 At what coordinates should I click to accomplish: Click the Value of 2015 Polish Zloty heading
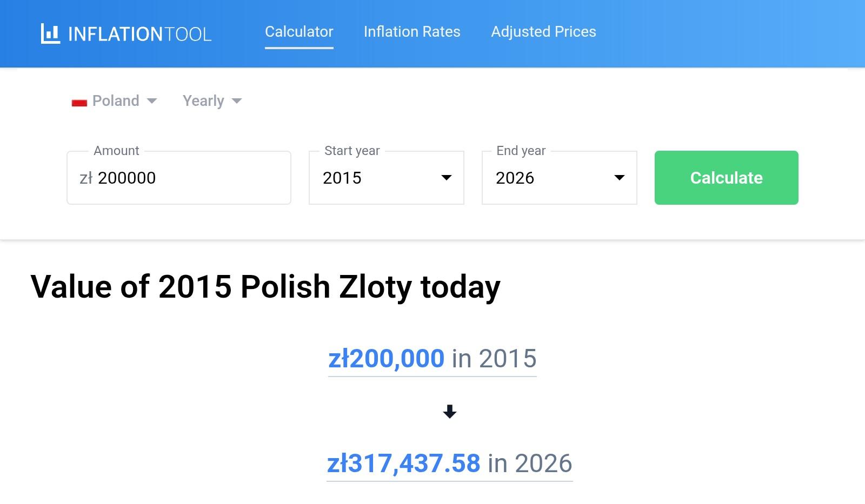click(x=265, y=286)
